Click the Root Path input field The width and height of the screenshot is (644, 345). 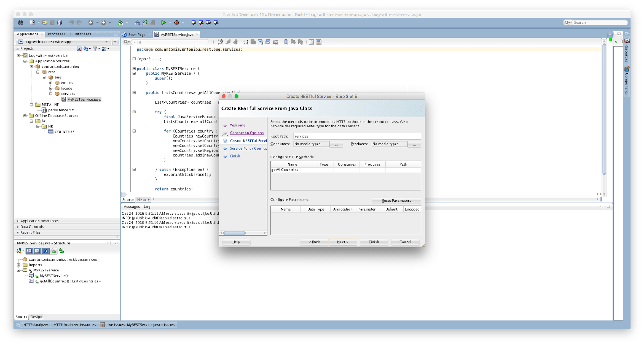point(357,136)
